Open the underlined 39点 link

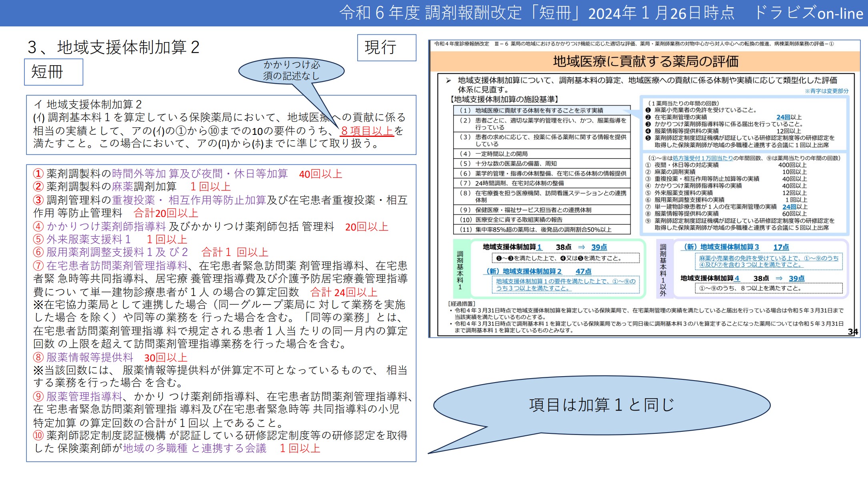tap(600, 247)
